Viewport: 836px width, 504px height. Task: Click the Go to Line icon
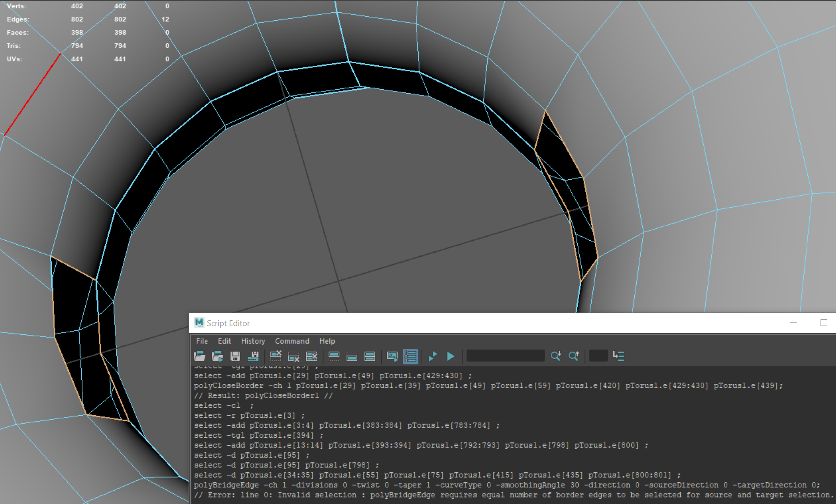click(618, 356)
